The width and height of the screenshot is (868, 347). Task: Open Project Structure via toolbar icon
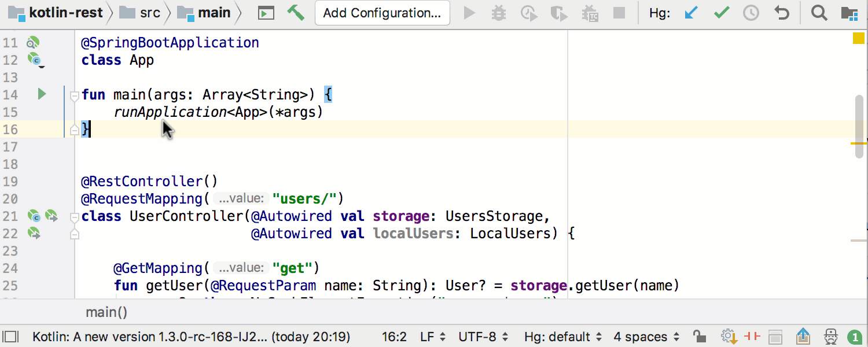point(850,12)
